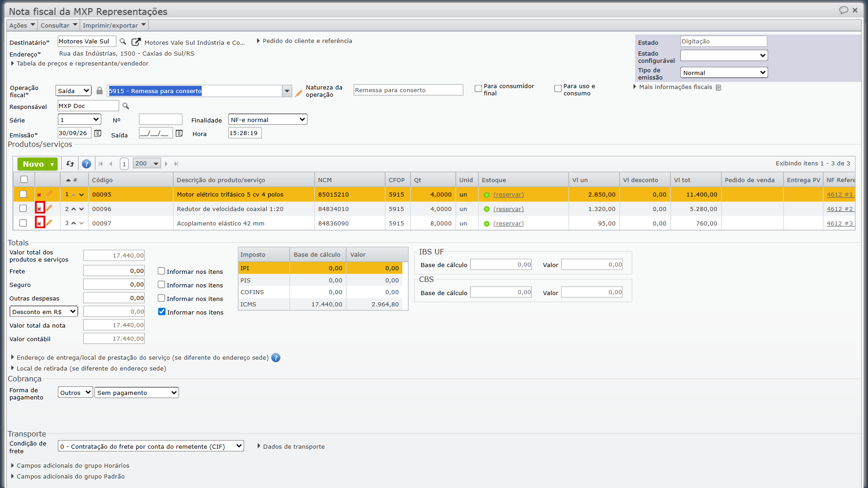The height and width of the screenshot is (488, 868).
Task: Delete item row 00096
Action: coord(39,209)
